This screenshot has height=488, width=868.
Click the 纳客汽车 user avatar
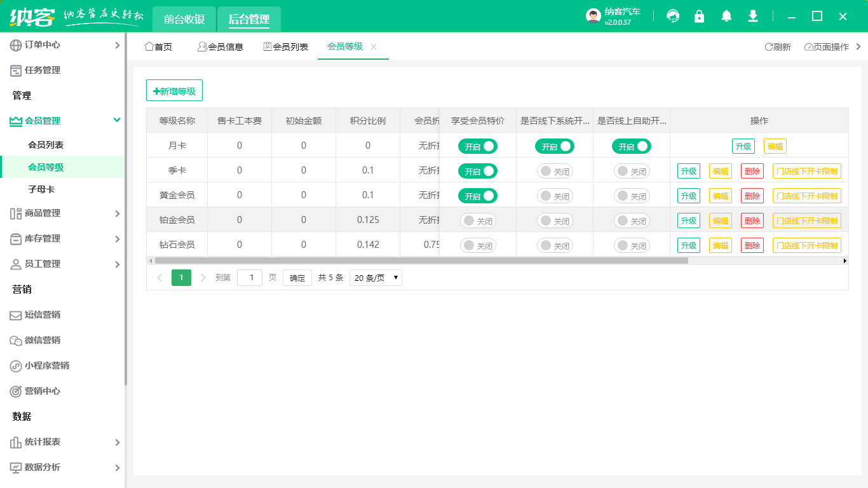coord(593,17)
